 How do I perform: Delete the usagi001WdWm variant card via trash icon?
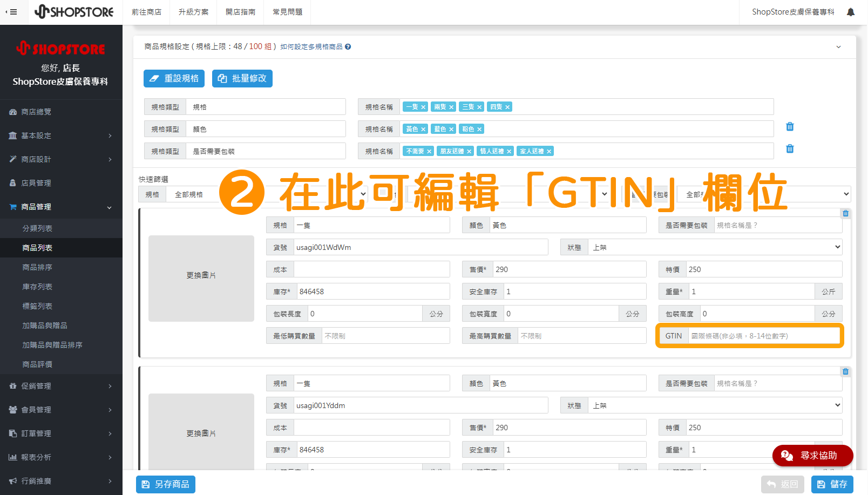coord(845,213)
